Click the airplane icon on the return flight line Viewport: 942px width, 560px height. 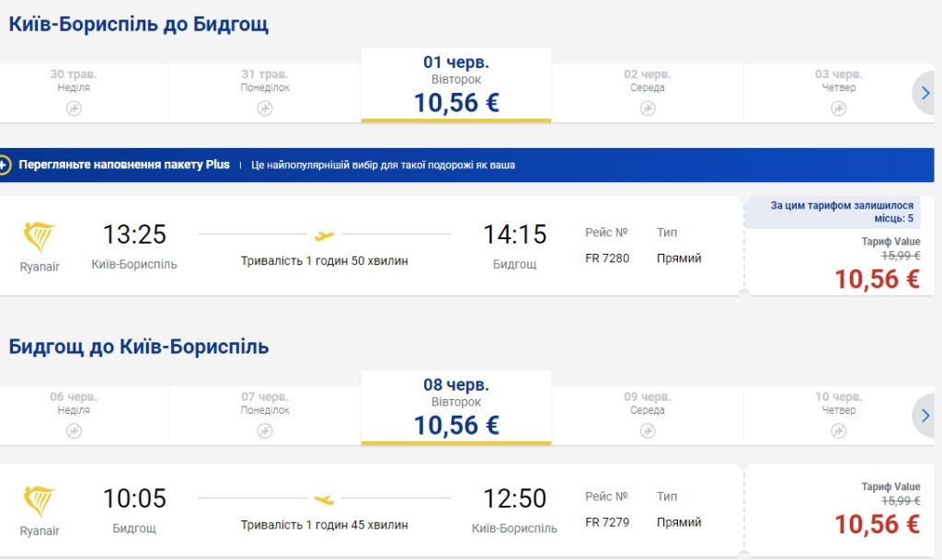(x=324, y=499)
